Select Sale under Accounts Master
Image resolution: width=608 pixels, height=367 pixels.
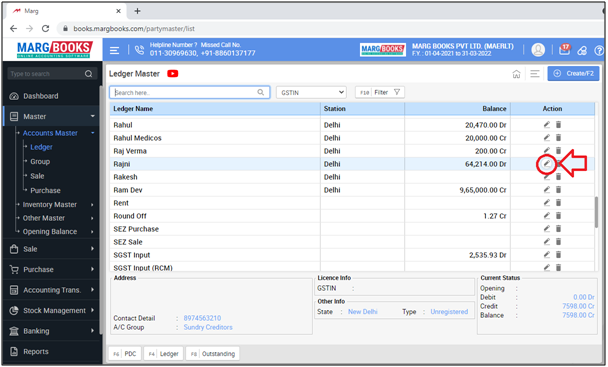pos(37,176)
